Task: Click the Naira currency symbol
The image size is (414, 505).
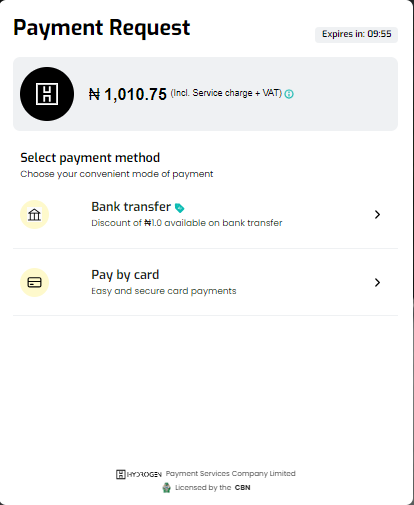Action: pyautogui.click(x=94, y=94)
